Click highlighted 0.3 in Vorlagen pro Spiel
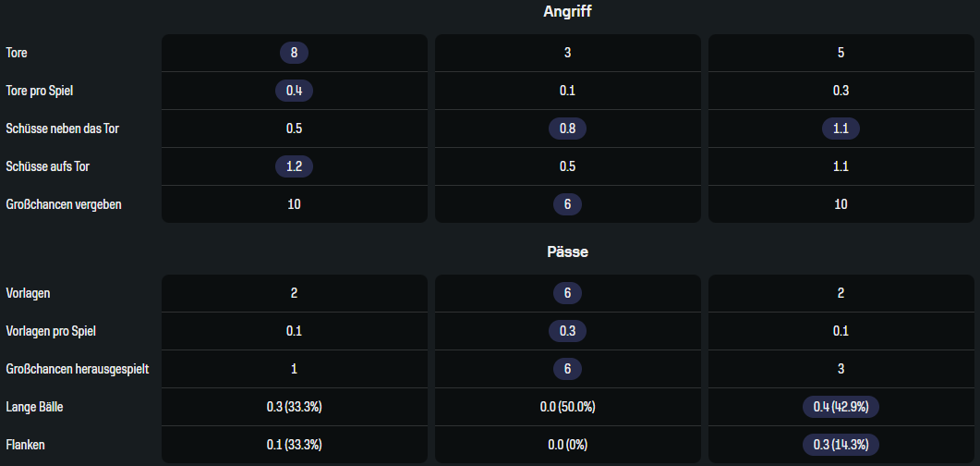 [x=567, y=331]
